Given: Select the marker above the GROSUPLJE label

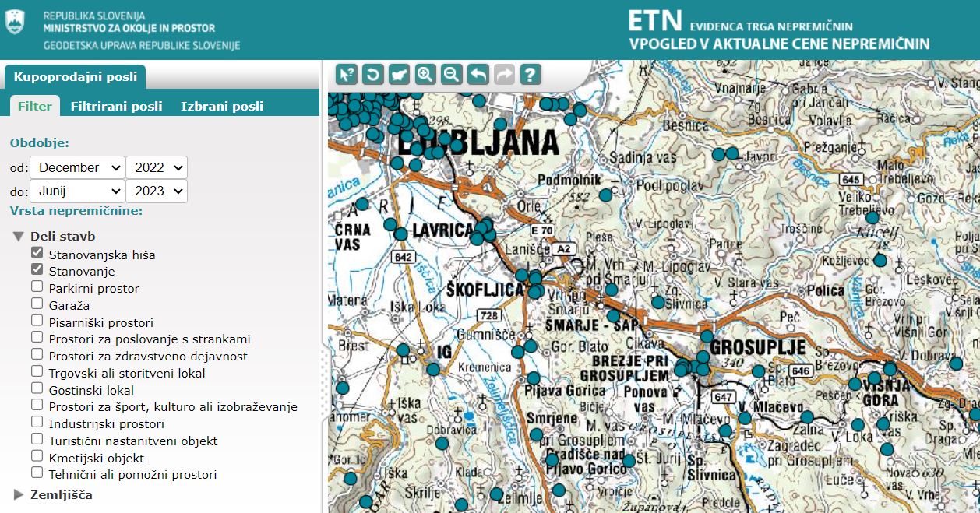Looking at the screenshot, I should (x=707, y=336).
